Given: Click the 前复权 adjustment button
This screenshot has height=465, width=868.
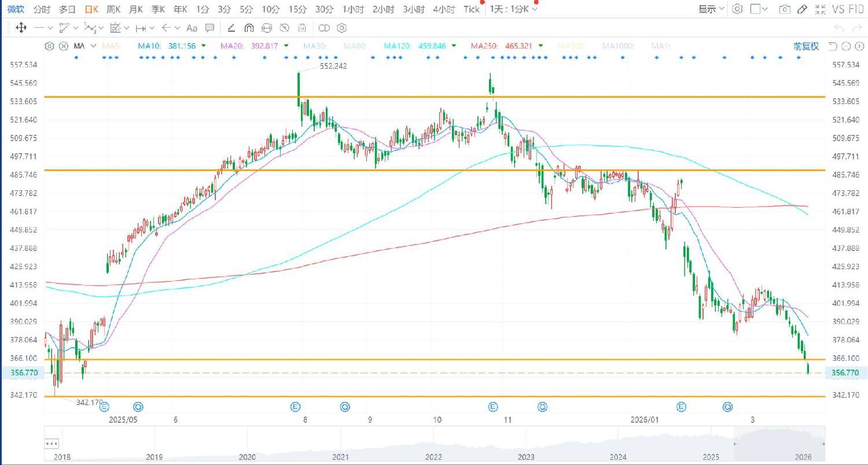Looking at the screenshot, I should coord(806,46).
